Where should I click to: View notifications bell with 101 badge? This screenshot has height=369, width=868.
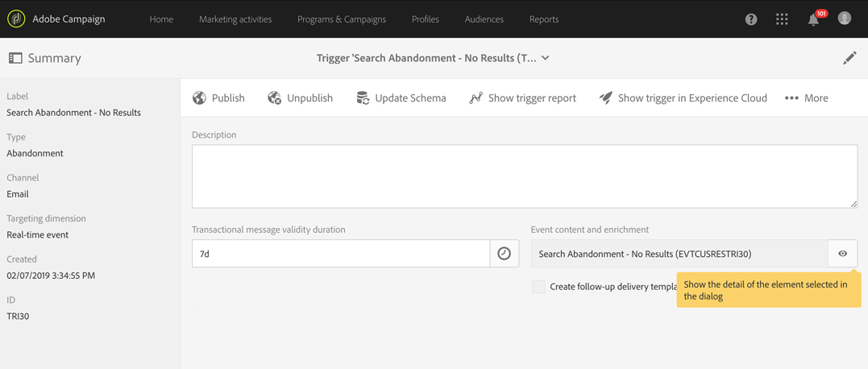(814, 19)
